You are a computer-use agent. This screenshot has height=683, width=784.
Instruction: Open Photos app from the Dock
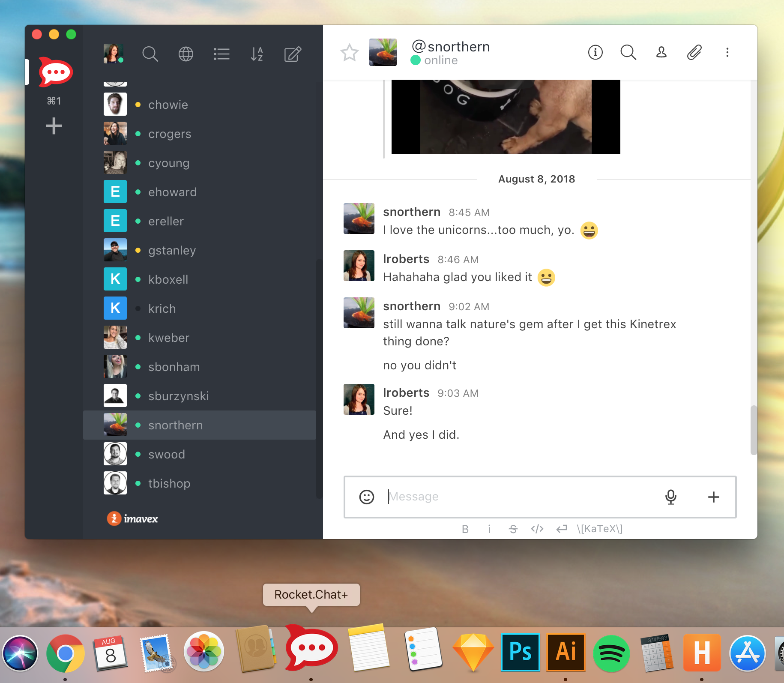[x=203, y=651]
